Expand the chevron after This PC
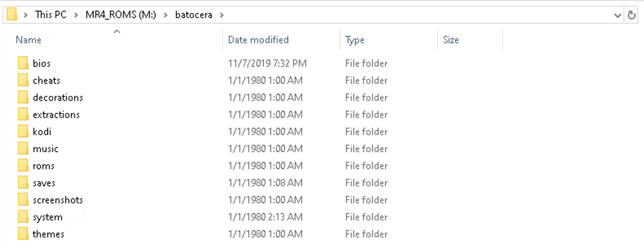The width and height of the screenshot is (644, 248). click(x=76, y=15)
